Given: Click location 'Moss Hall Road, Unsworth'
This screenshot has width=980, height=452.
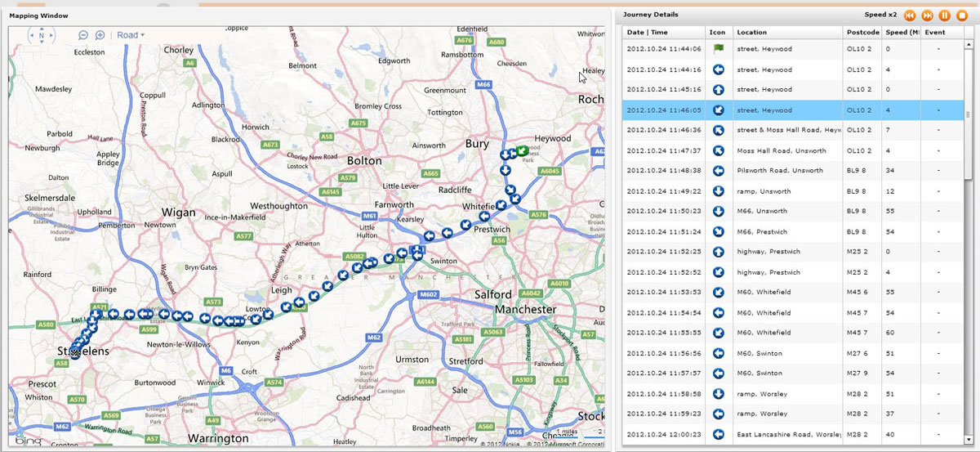Looking at the screenshot, I should [x=782, y=150].
